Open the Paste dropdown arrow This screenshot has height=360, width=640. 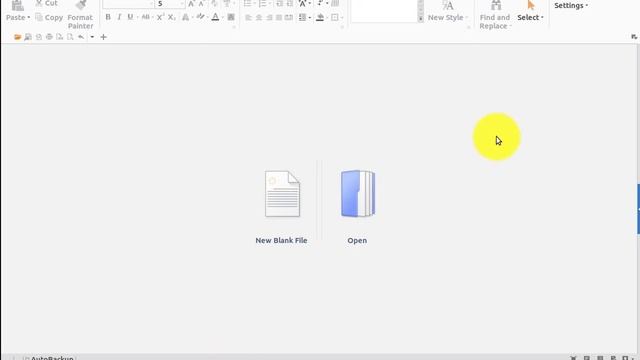click(x=29, y=18)
